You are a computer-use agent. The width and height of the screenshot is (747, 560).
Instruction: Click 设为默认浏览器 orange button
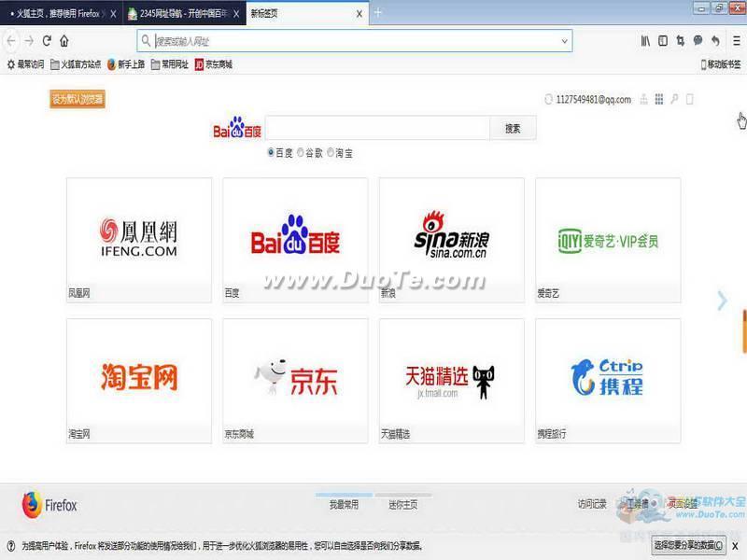[78, 99]
